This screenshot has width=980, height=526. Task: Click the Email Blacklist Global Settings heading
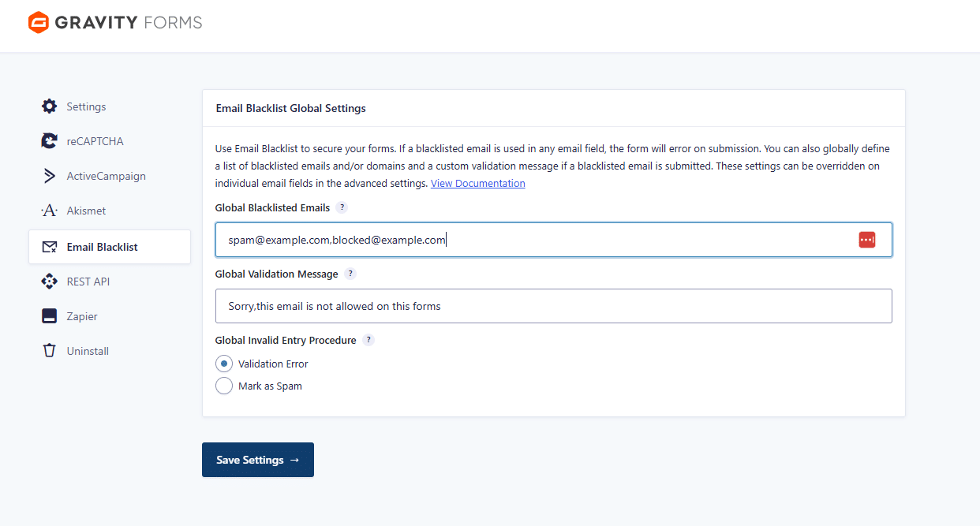pyautogui.click(x=290, y=108)
